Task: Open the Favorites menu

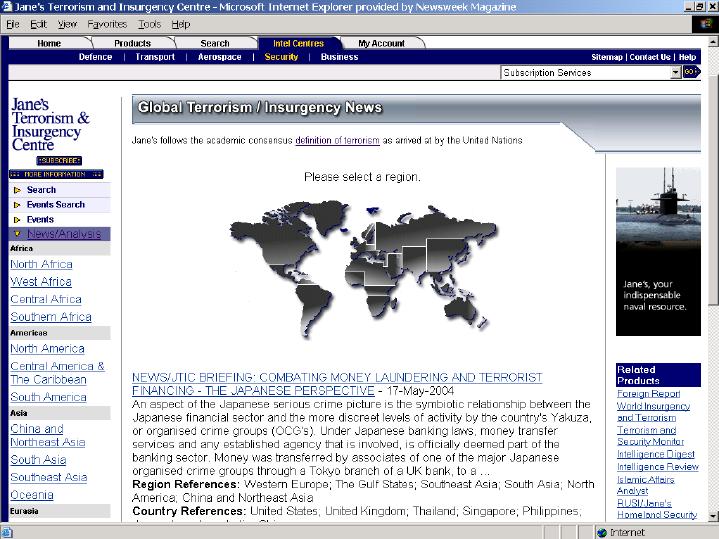Action: tap(107, 24)
